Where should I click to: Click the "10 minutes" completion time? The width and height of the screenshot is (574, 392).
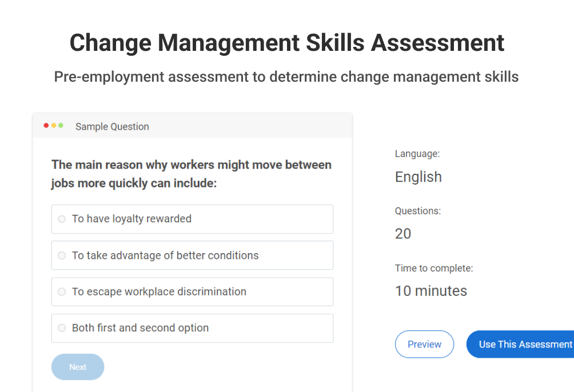(431, 291)
